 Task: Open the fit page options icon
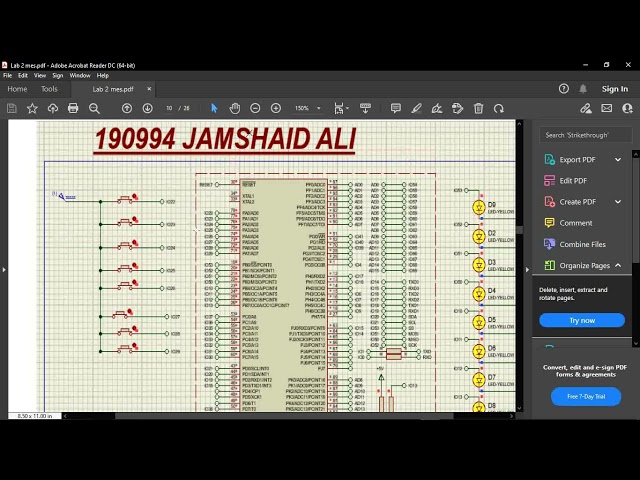click(340, 108)
